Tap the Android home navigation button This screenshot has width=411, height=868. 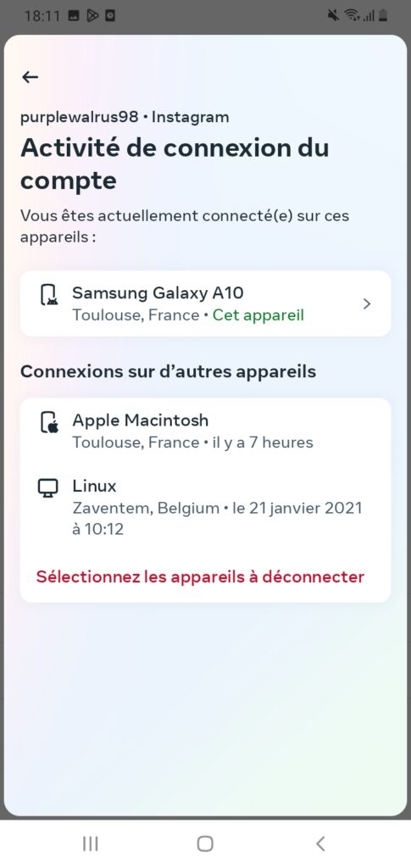click(205, 843)
